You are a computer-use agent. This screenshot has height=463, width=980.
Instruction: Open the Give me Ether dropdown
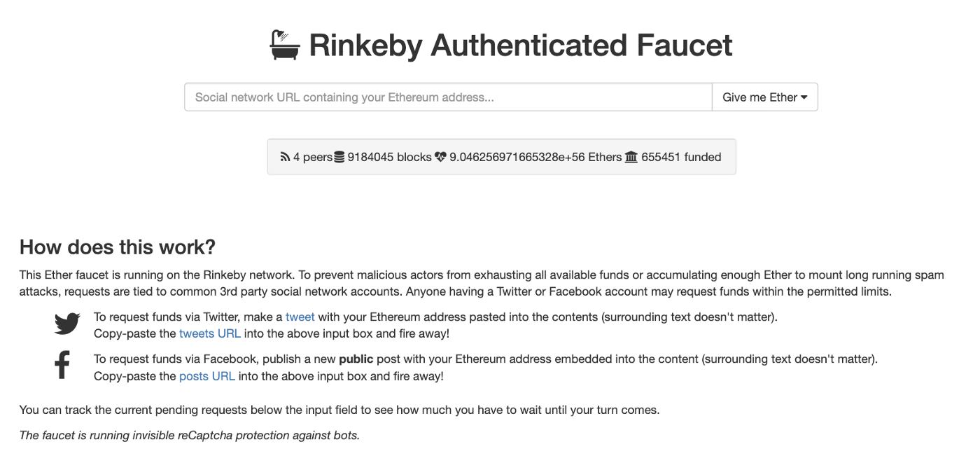coord(764,97)
